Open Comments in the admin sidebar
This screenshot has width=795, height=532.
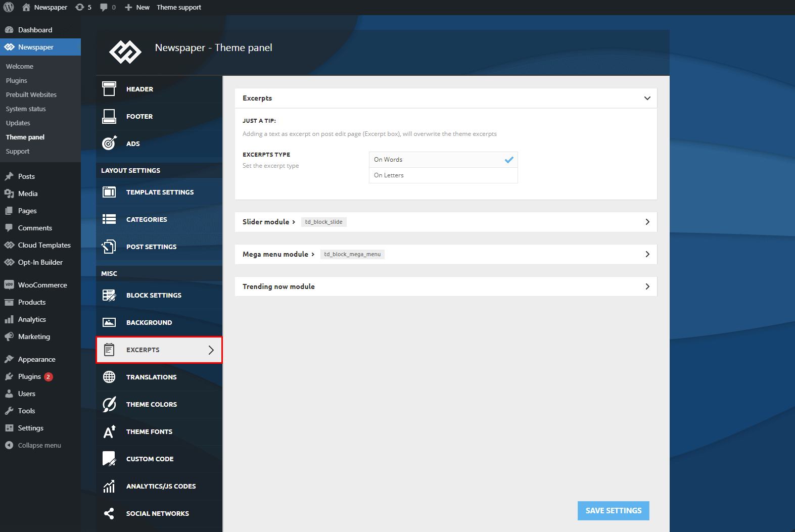40,228
